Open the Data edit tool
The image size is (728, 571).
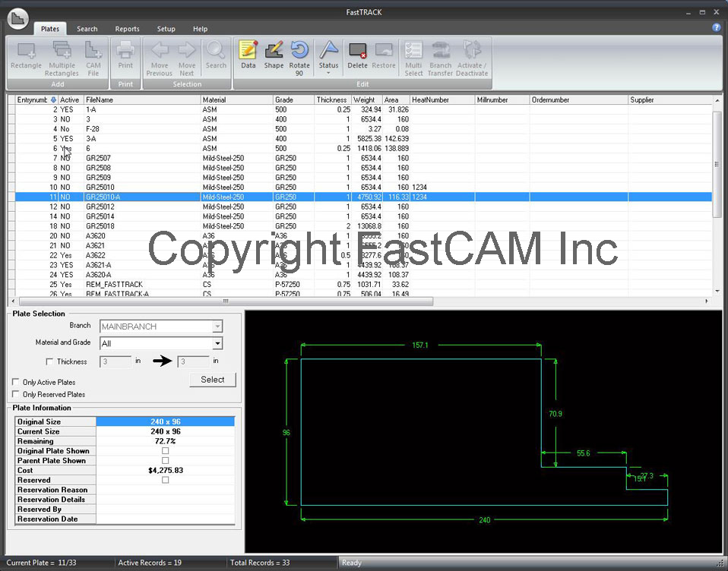point(248,50)
